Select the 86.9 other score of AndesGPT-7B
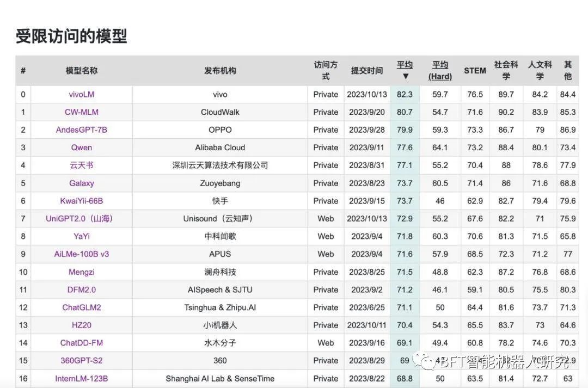Image resolution: width=588 pixels, height=388 pixels. (x=568, y=130)
